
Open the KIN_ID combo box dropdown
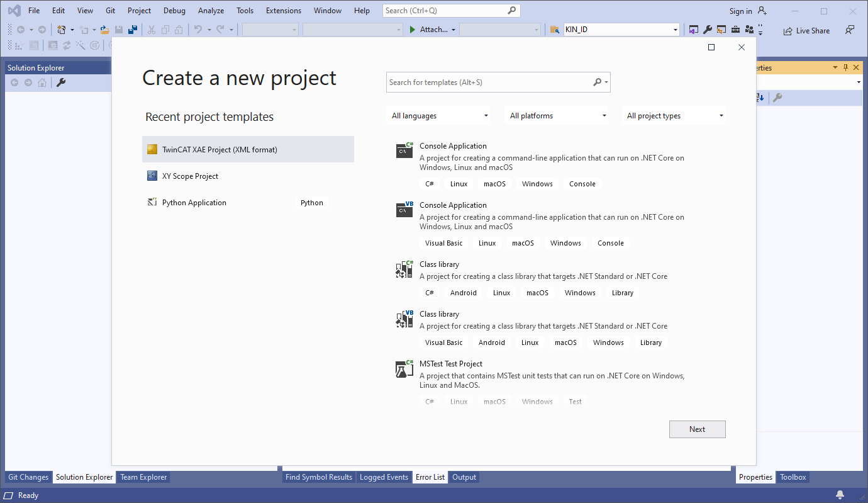coord(674,28)
